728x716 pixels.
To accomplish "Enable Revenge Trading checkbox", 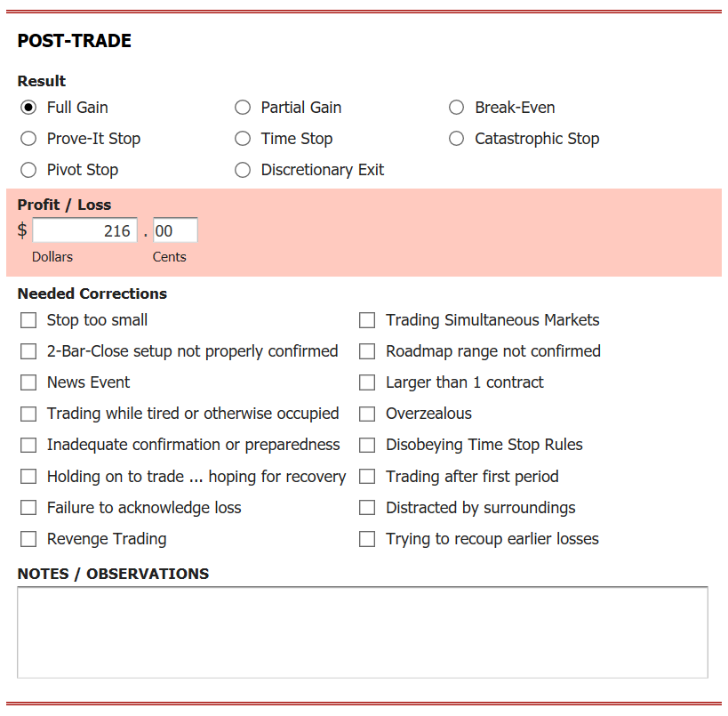I will [x=28, y=539].
